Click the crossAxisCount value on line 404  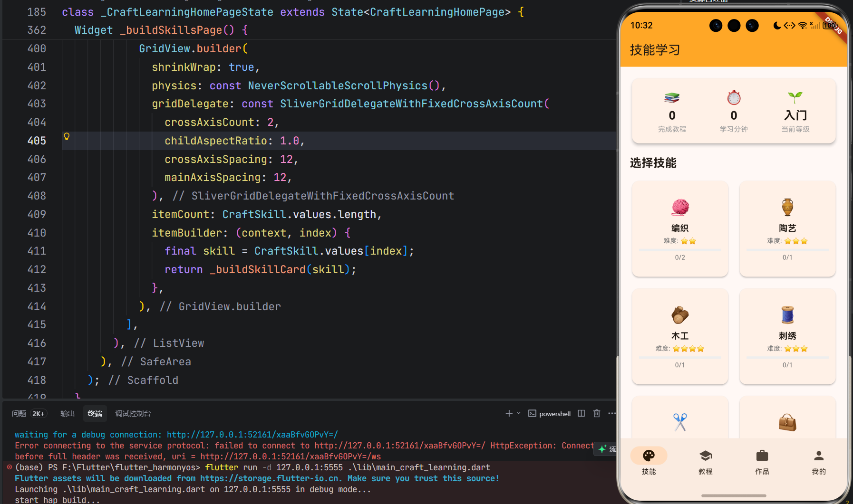pos(270,123)
